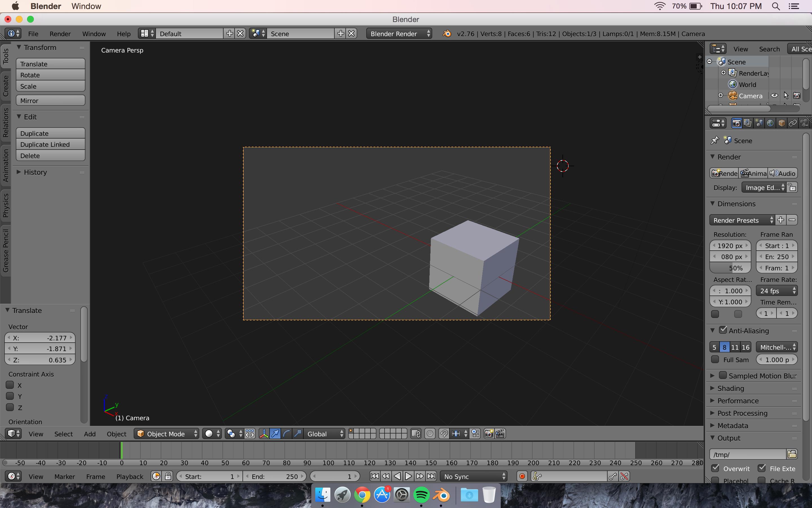
Task: Enable Sampled Motion Blur checkbox
Action: (723, 375)
